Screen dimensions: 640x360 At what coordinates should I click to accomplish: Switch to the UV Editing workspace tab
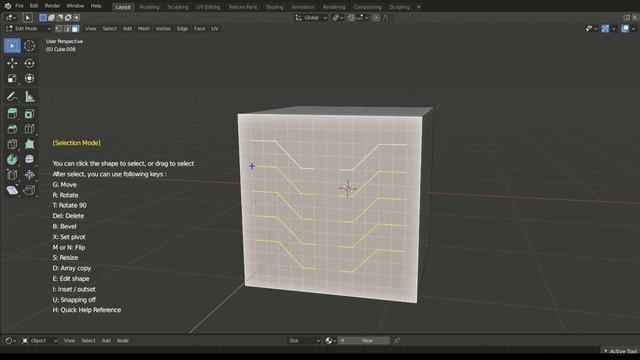[208, 7]
